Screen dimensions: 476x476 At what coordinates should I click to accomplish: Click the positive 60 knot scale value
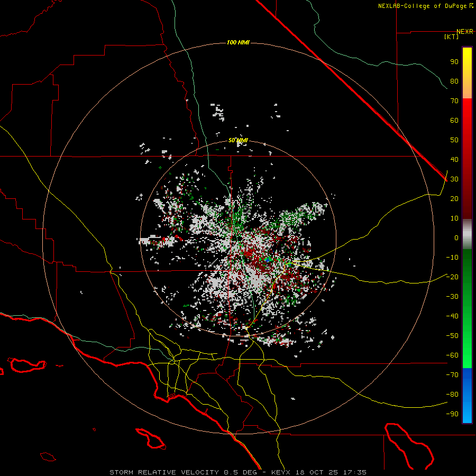pos(454,120)
